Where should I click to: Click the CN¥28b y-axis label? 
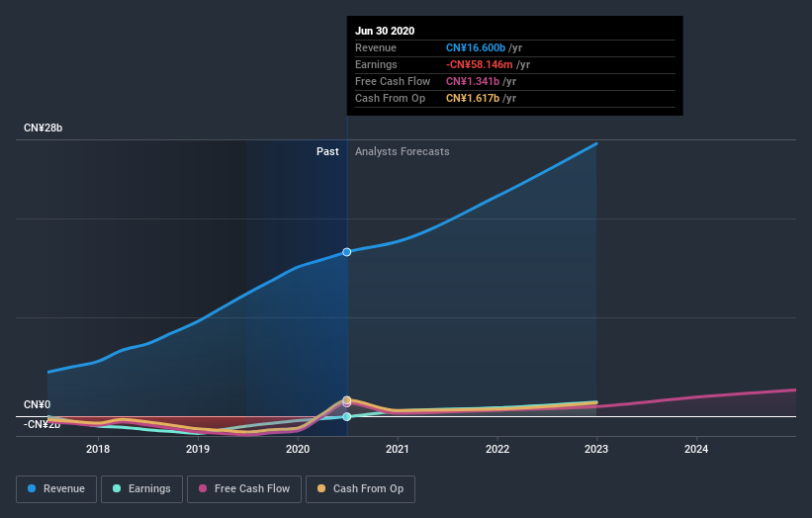pyautogui.click(x=43, y=128)
